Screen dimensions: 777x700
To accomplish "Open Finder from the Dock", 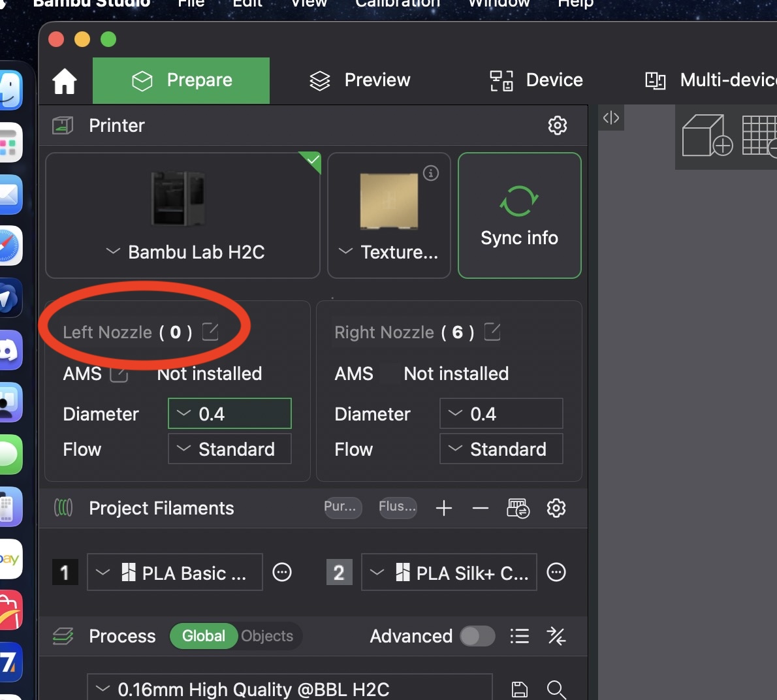I will 10,89.
